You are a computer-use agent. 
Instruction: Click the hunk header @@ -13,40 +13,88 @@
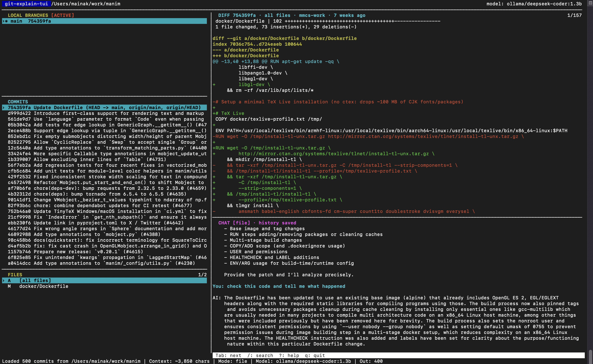click(276, 61)
